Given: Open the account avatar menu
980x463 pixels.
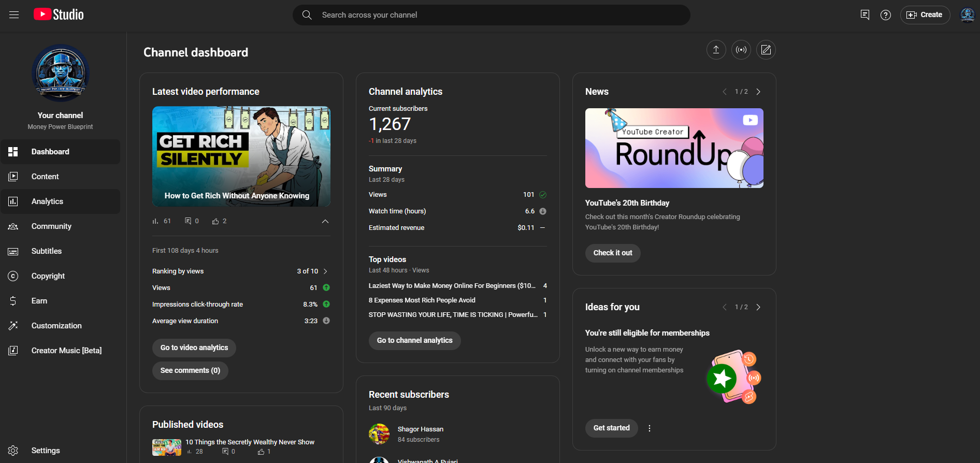Looking at the screenshot, I should (x=967, y=15).
